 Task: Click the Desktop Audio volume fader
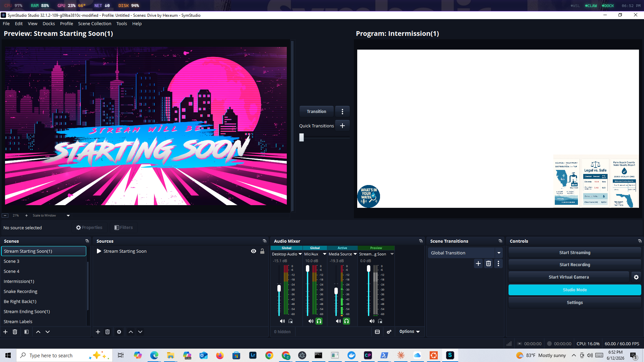(279, 288)
